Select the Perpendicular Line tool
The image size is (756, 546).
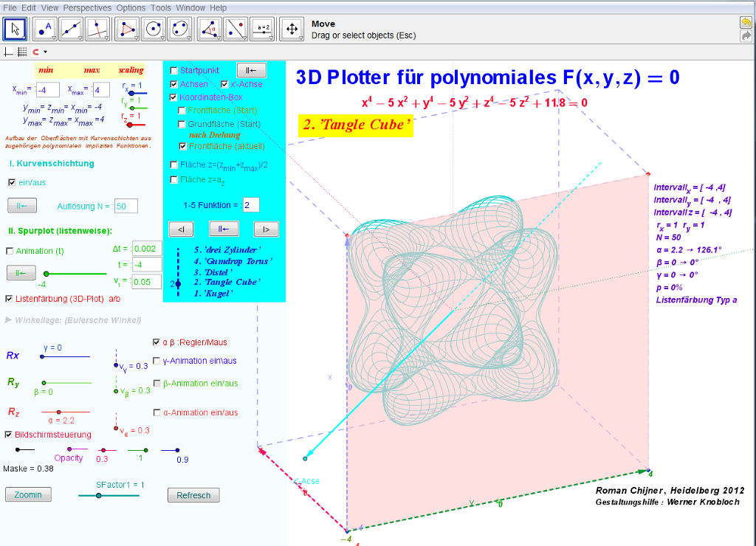98,29
